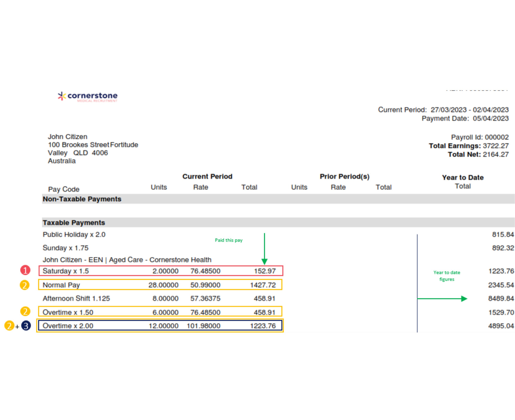
Task: Click the yellow number 2 beside Overtime x 1.50
Action: (25, 311)
